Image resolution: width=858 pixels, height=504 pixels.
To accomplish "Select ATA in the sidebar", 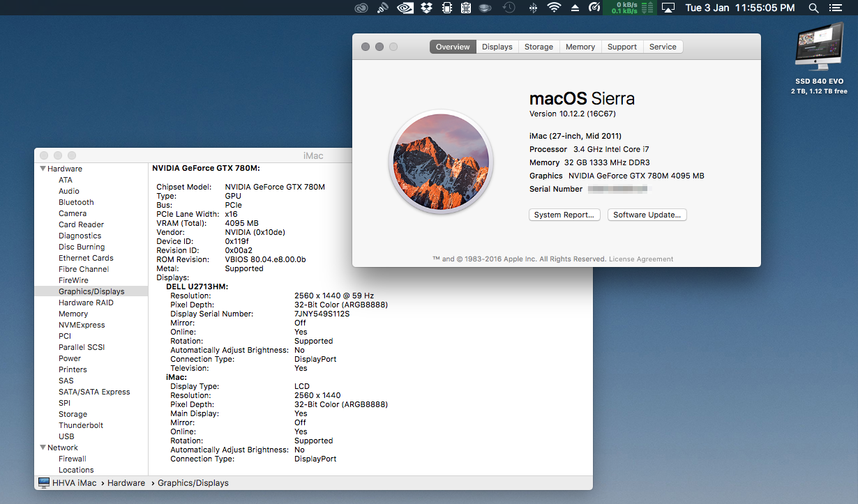I will coord(66,180).
